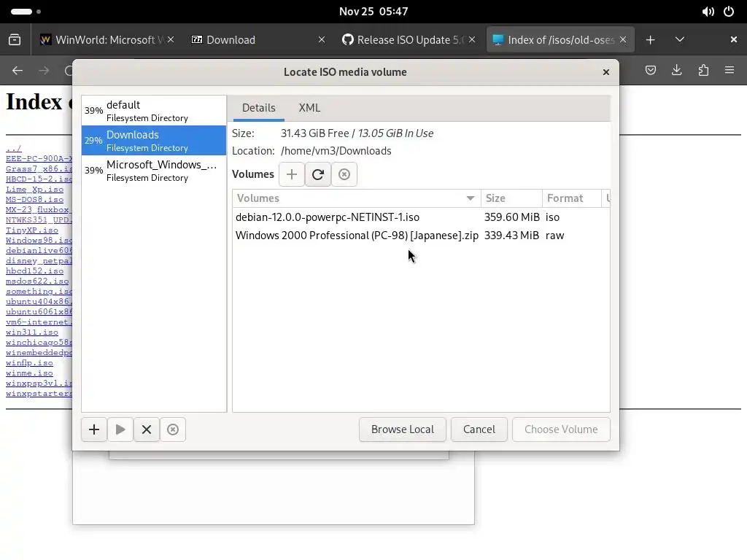Screen dimensions: 747x560
Task: Refresh the volume list
Action: tap(318, 174)
